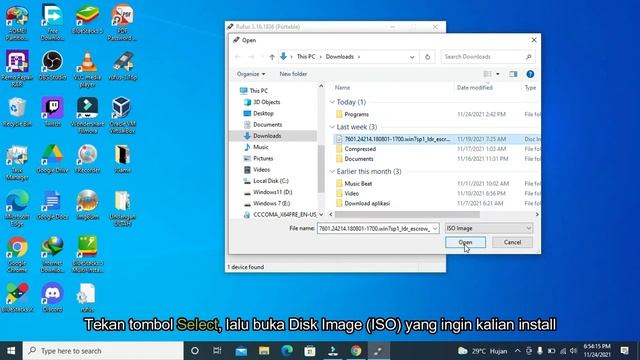Click the New folder button

point(293,74)
